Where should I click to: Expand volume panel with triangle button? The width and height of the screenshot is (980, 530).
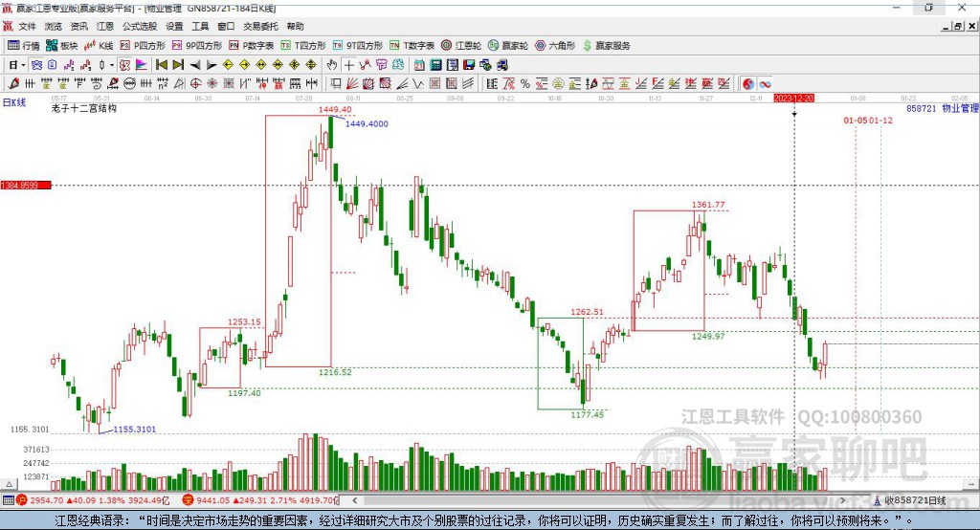click(x=9, y=484)
